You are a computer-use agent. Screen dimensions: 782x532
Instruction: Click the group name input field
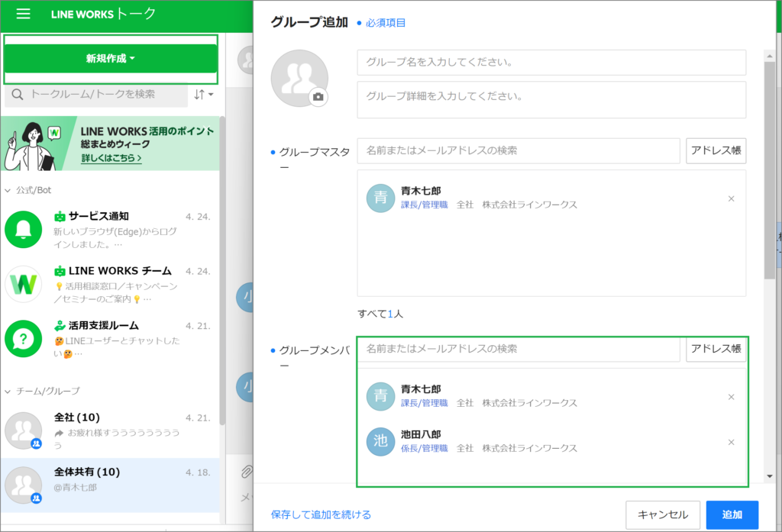tap(551, 63)
